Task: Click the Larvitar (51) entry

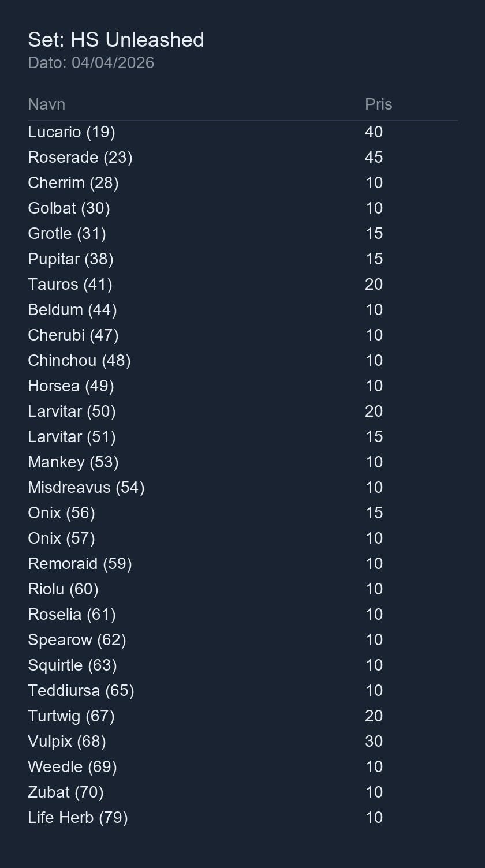Action: 72,437
